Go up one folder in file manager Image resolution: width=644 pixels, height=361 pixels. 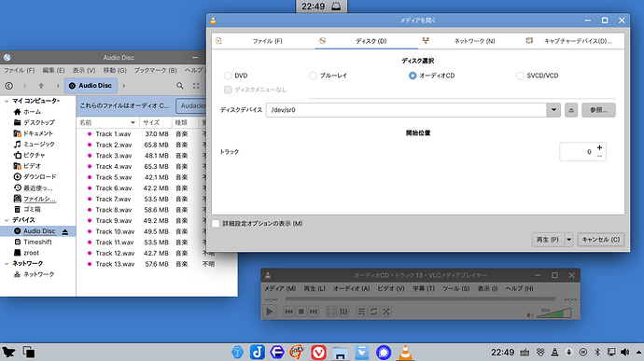click(x=41, y=86)
